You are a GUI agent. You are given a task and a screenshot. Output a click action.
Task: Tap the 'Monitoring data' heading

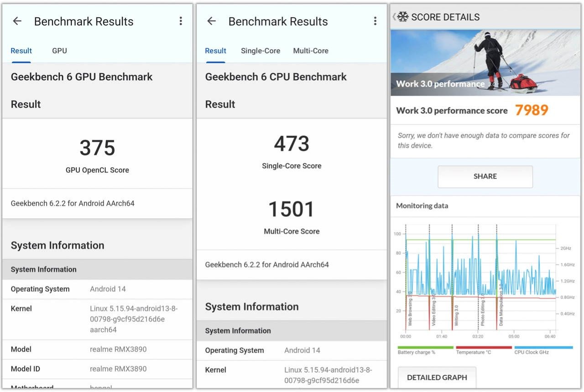pyautogui.click(x=422, y=206)
